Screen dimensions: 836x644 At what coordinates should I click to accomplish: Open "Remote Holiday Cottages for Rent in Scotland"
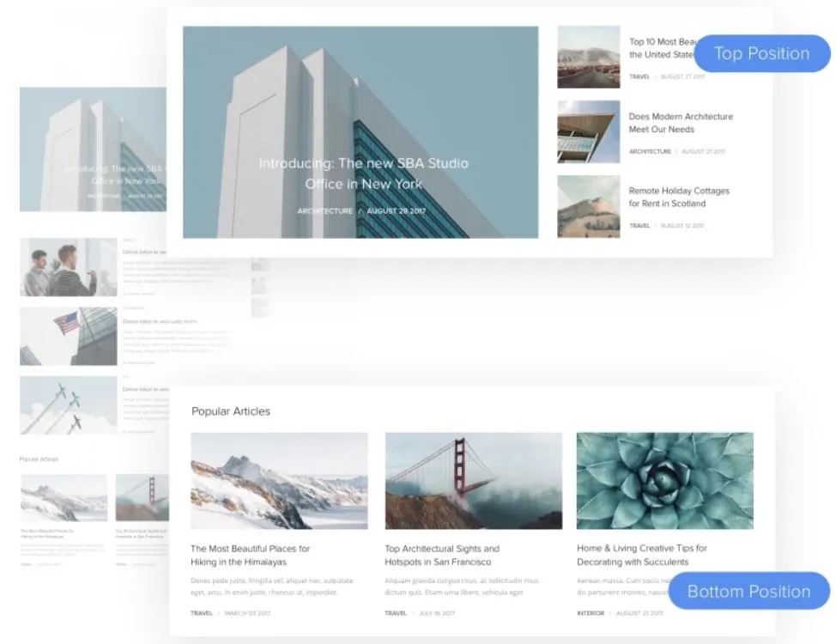[680, 197]
